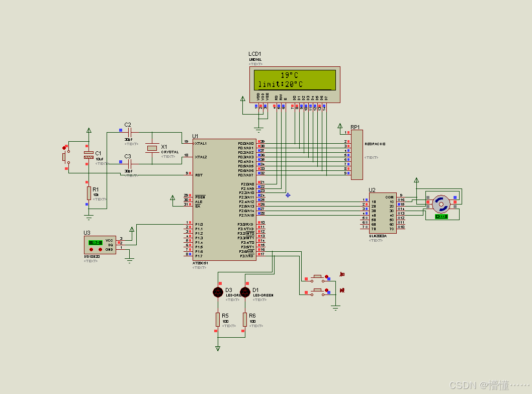Click the RST pin label on U1

coord(199,175)
